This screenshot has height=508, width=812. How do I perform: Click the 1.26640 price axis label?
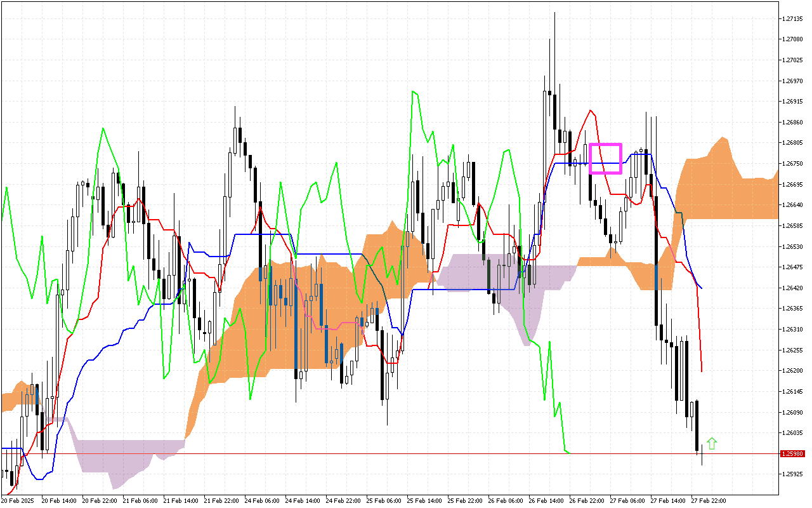[794, 205]
